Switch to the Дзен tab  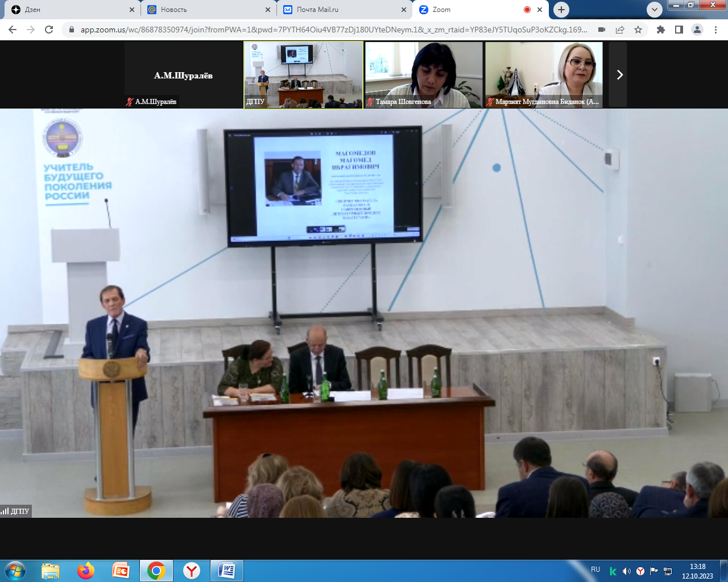[x=68, y=10]
